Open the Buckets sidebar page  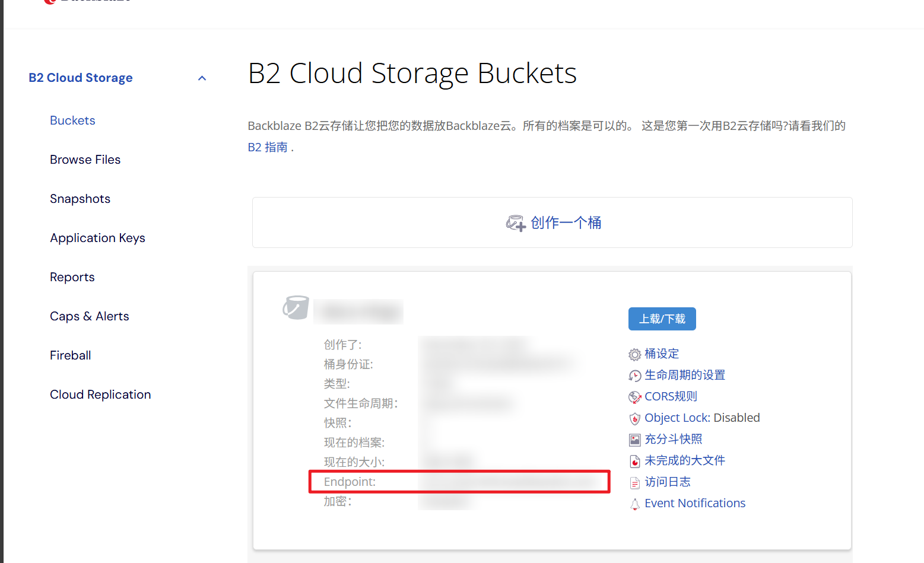[72, 120]
